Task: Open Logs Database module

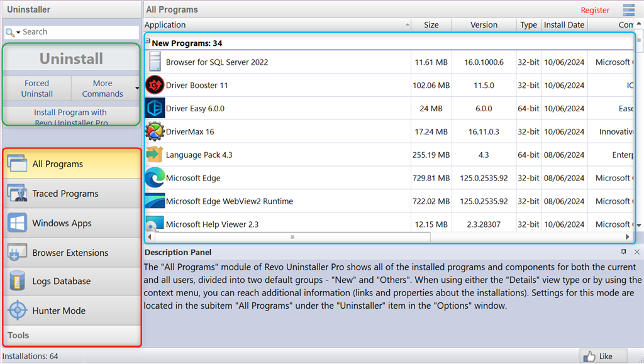Action: (x=72, y=281)
